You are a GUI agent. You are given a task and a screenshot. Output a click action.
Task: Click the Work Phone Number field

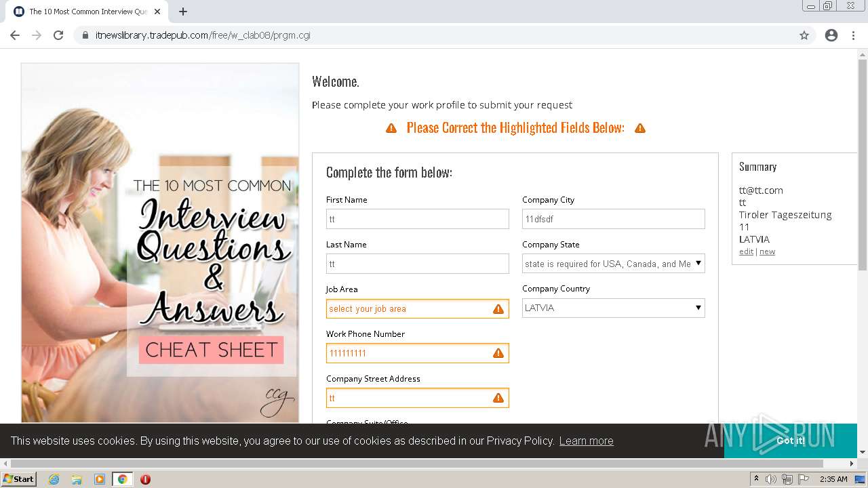pyautogui.click(x=417, y=353)
